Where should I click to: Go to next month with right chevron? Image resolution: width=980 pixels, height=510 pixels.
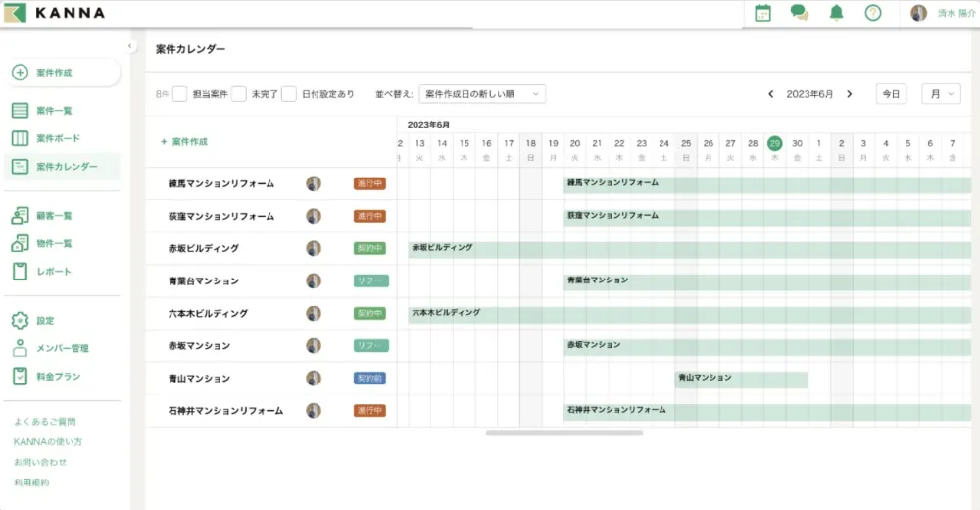[850, 94]
